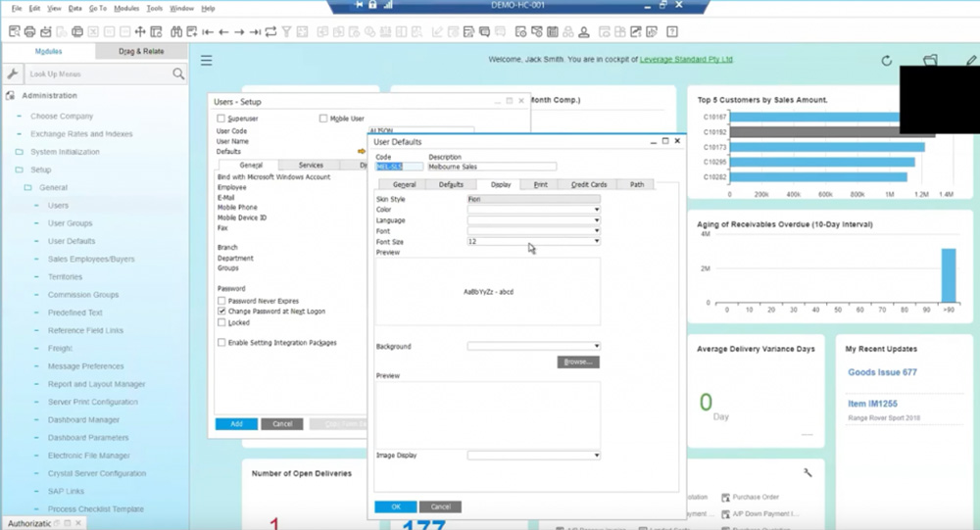Open Services tab in Users - Setup

pos(311,165)
